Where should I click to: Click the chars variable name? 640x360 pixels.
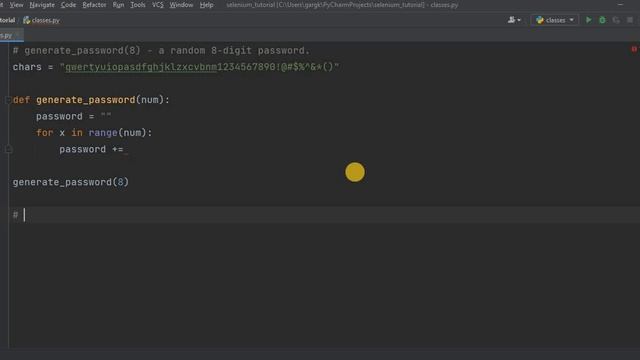(27, 67)
